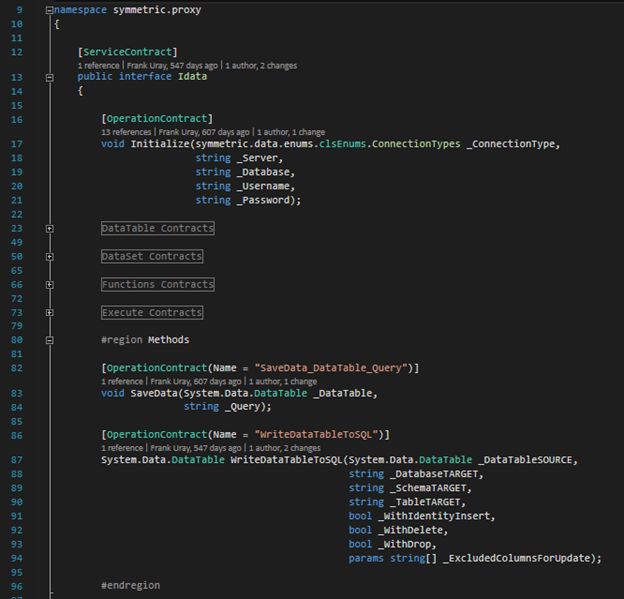
Task: Open '1 author, 1 change' above SaveData
Action: tap(283, 381)
